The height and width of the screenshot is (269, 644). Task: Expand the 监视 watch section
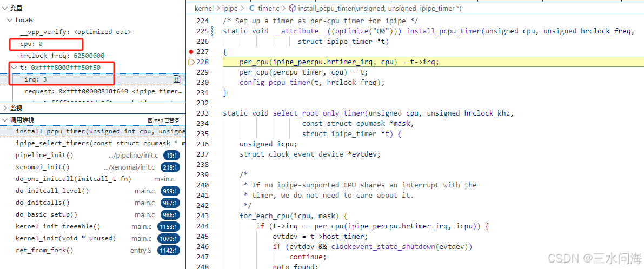[x=5, y=108]
